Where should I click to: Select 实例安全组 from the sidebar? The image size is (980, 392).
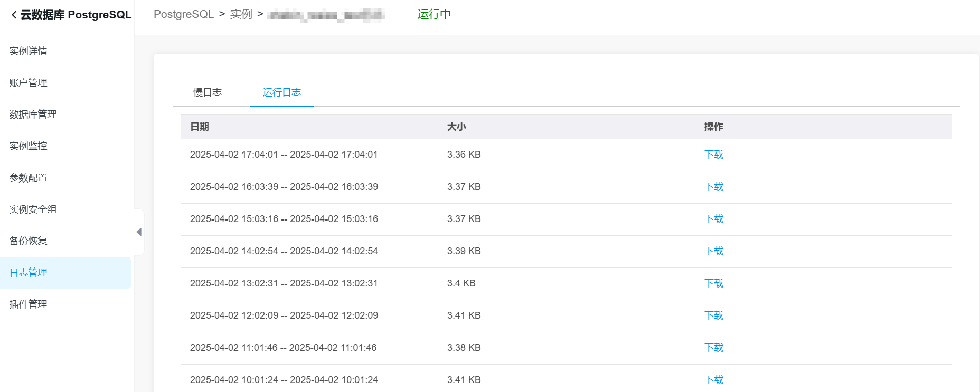[x=33, y=209]
